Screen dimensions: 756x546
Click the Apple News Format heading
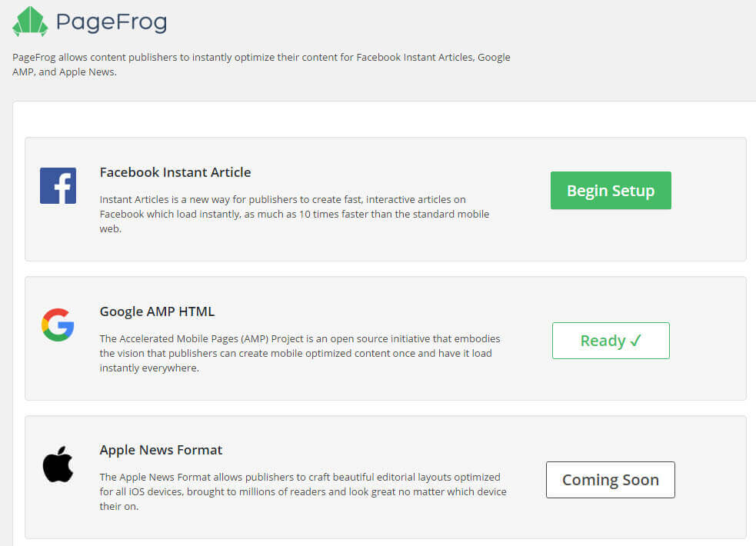[161, 450]
